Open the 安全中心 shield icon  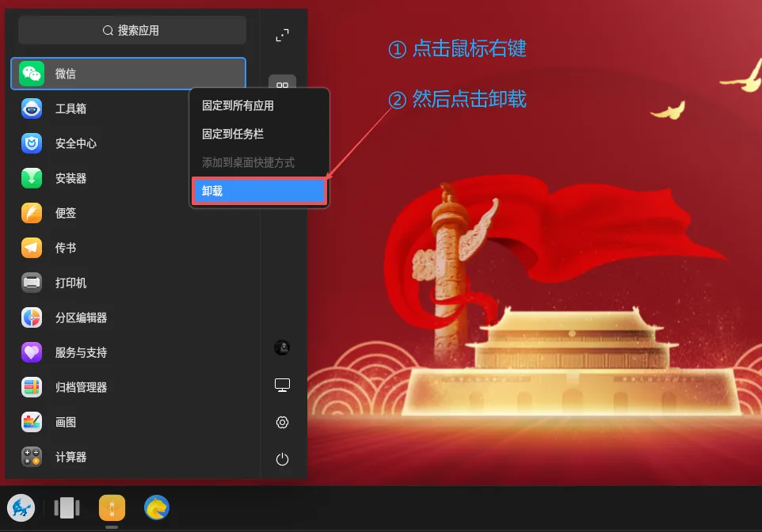[32, 143]
